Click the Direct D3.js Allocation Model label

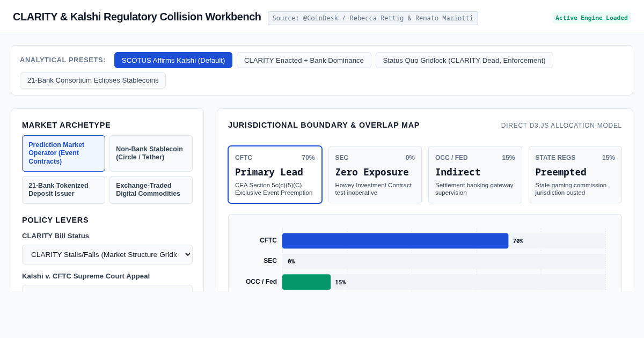[x=561, y=126]
